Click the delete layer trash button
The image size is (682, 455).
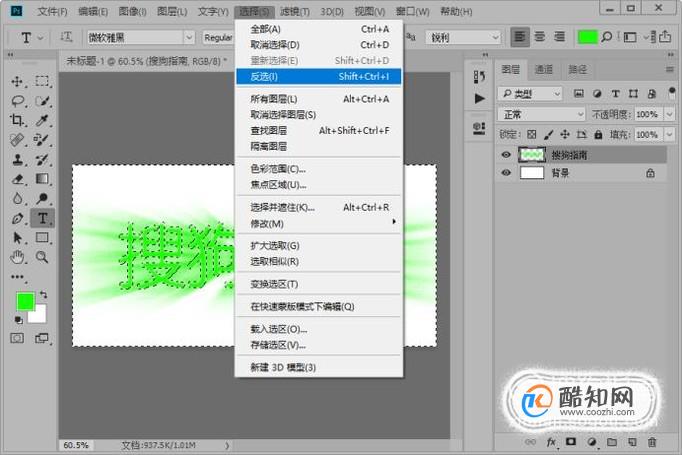coord(652,442)
